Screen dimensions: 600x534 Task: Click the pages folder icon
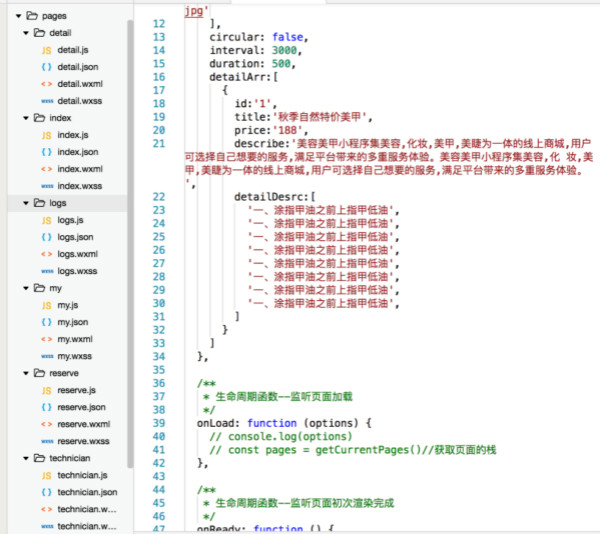click(x=32, y=16)
